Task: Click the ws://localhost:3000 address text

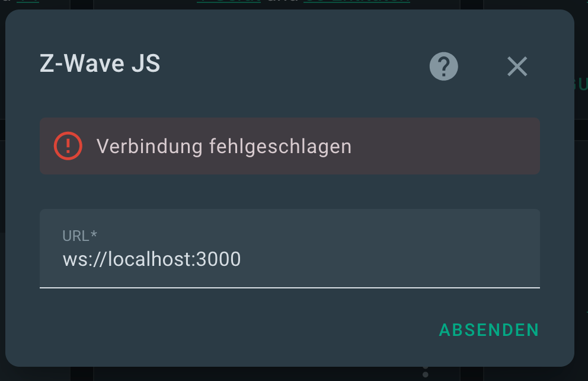Action: click(x=152, y=259)
